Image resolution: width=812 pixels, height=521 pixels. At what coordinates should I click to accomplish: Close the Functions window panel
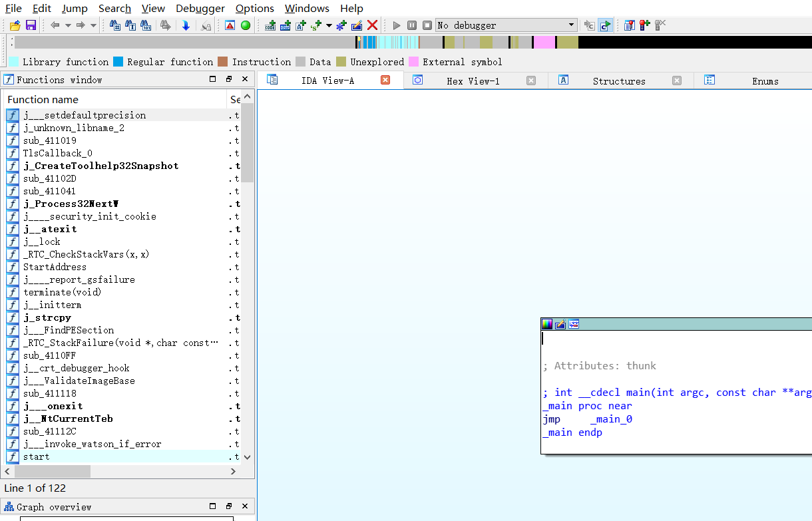(x=245, y=79)
